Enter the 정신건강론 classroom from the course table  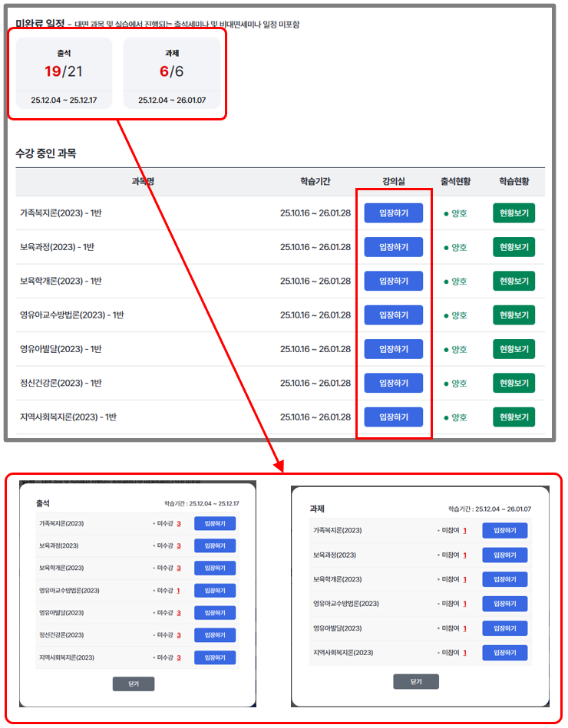(x=393, y=383)
